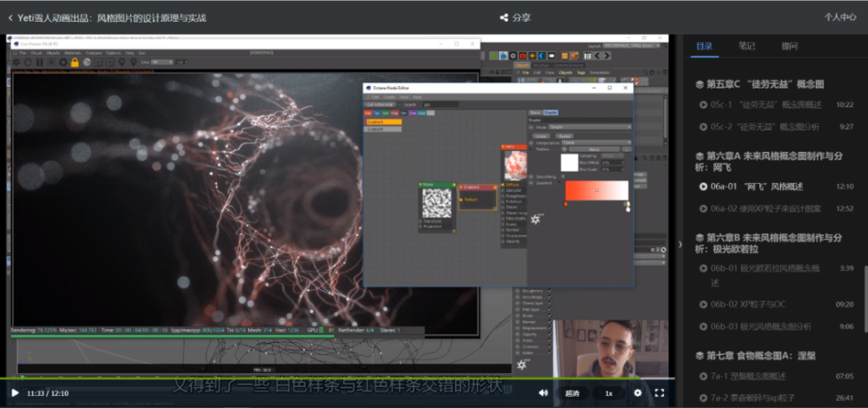
Task: Click the Get Active Mat button
Action: click(380, 105)
